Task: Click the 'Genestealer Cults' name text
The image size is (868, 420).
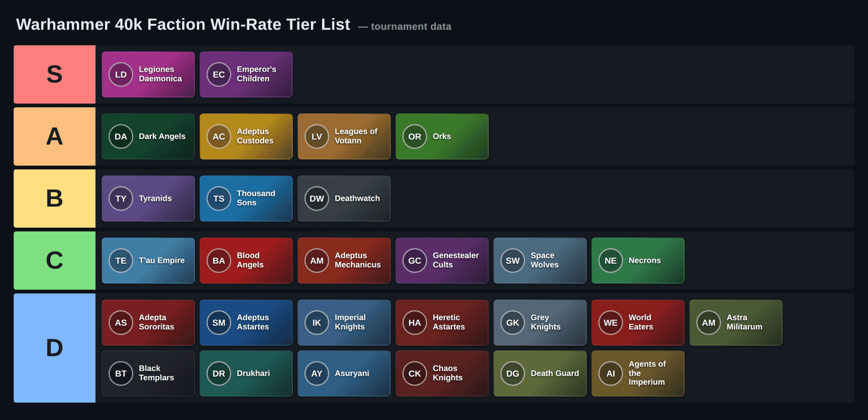Action: pos(456,260)
